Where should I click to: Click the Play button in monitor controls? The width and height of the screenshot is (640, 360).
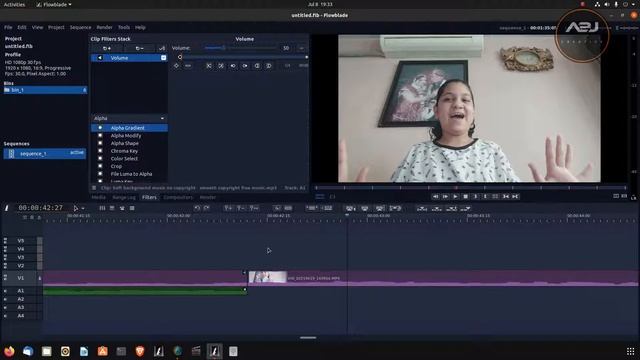pyautogui.click(x=456, y=197)
